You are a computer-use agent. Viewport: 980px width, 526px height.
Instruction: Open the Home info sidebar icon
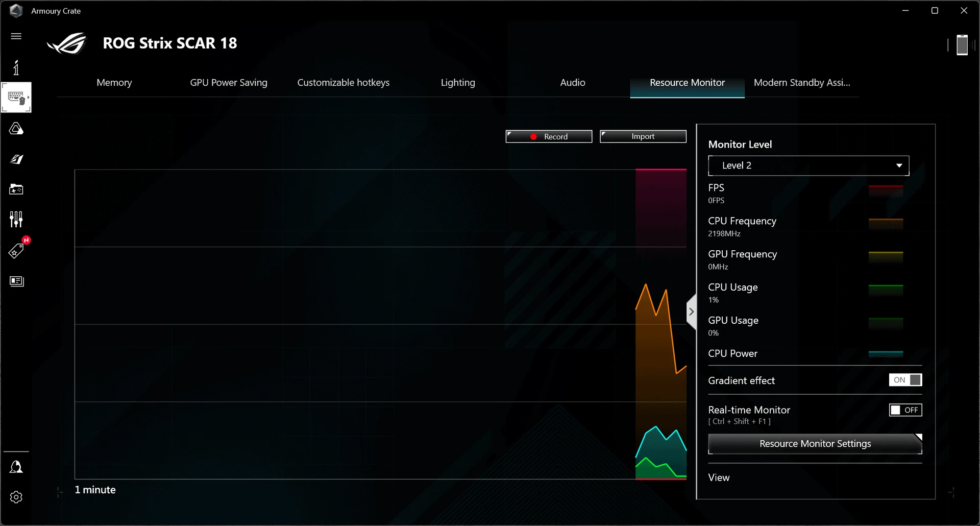pyautogui.click(x=16, y=67)
